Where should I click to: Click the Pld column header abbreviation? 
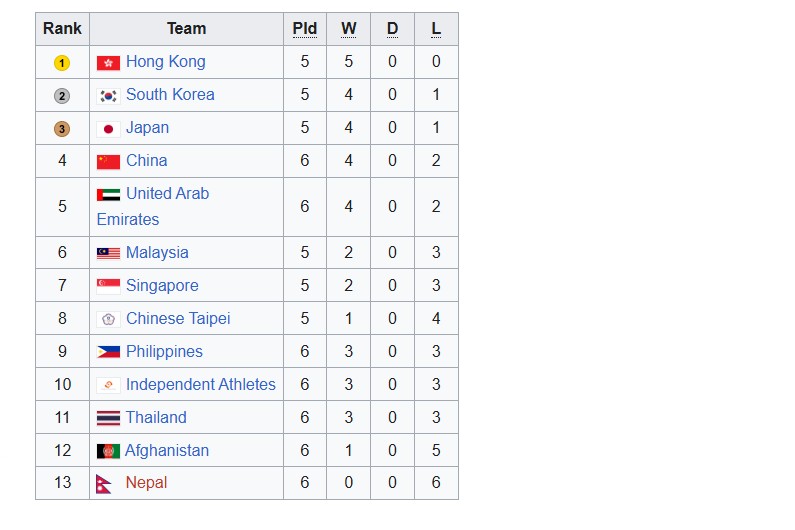(305, 28)
